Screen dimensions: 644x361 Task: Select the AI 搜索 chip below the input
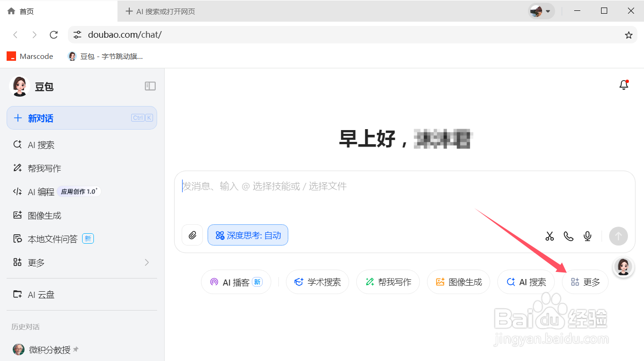[x=526, y=282]
